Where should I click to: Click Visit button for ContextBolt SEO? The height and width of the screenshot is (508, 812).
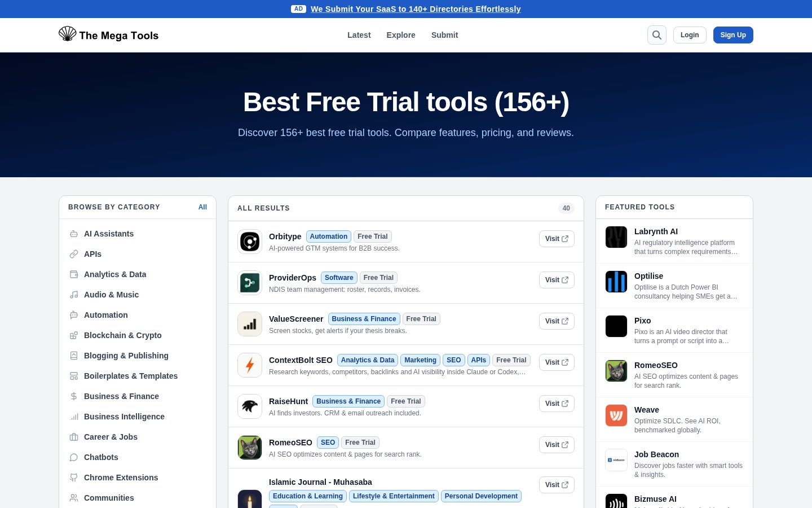pyautogui.click(x=557, y=362)
